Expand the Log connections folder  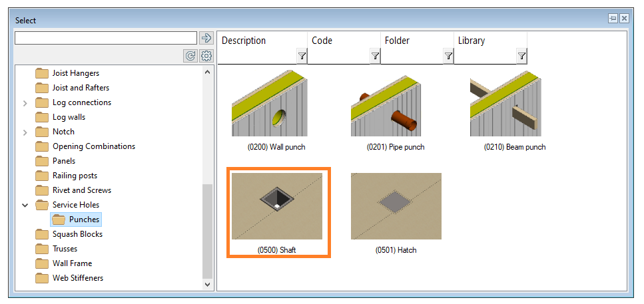25,103
